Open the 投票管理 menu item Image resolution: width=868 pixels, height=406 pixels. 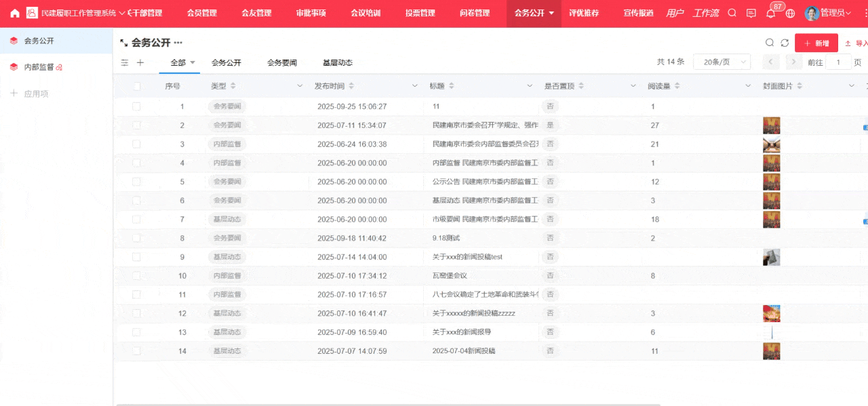click(x=420, y=14)
